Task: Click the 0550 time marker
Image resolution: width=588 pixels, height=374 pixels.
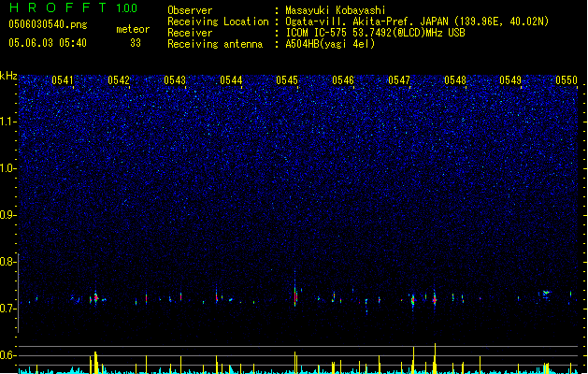Action: click(566, 80)
